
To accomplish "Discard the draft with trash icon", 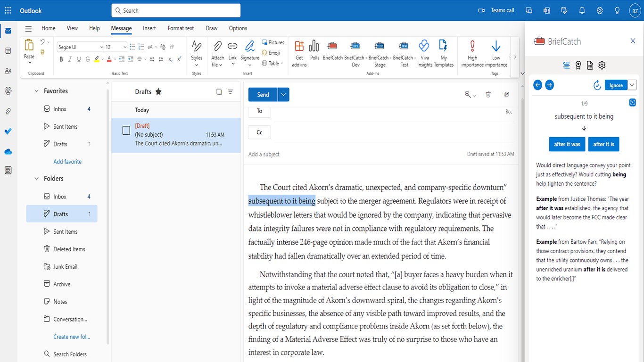I will 488,94.
